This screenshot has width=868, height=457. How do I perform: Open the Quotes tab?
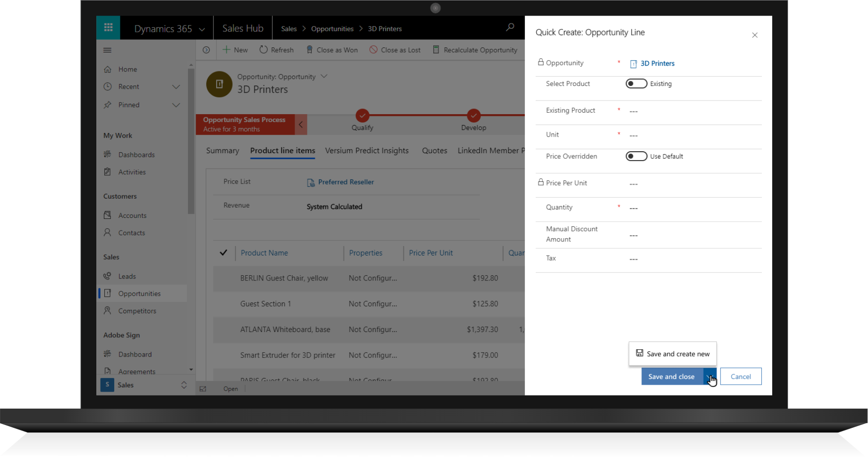(434, 150)
